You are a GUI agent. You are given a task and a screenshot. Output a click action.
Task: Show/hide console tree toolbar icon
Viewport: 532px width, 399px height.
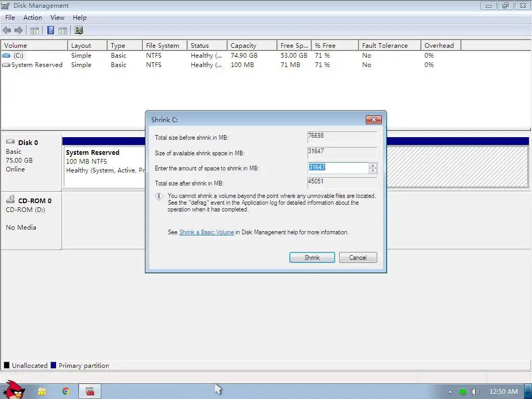[x=35, y=31]
